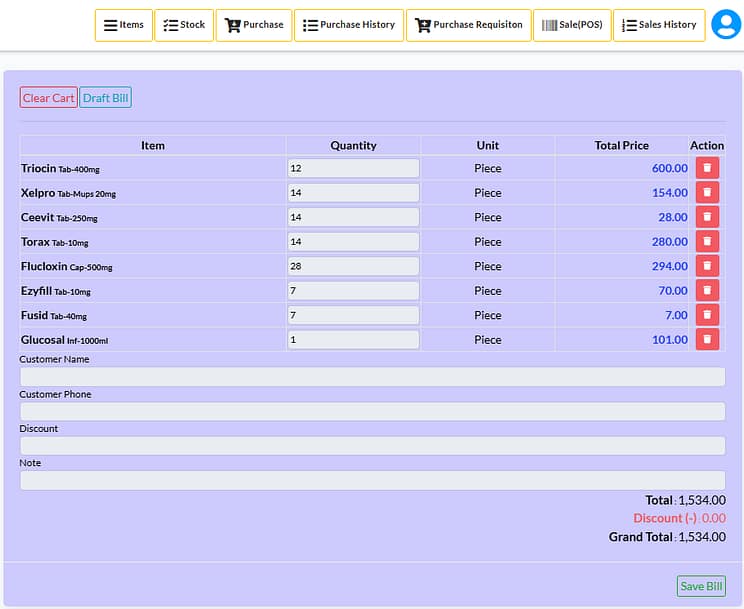Click the Clear Cart button
The height and width of the screenshot is (609, 744).
[x=48, y=98]
